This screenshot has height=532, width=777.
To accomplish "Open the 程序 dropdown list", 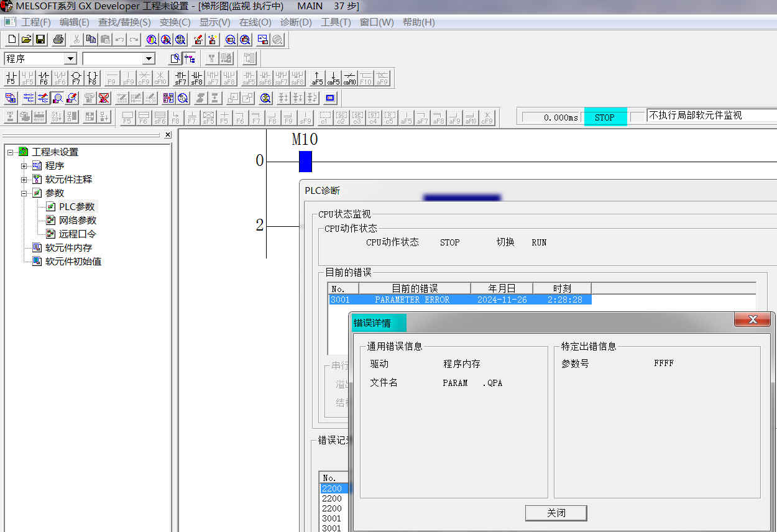I will pos(70,58).
